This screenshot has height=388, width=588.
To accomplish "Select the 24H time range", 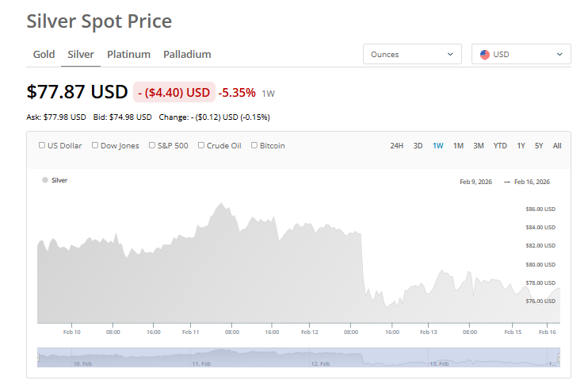I will (x=397, y=145).
